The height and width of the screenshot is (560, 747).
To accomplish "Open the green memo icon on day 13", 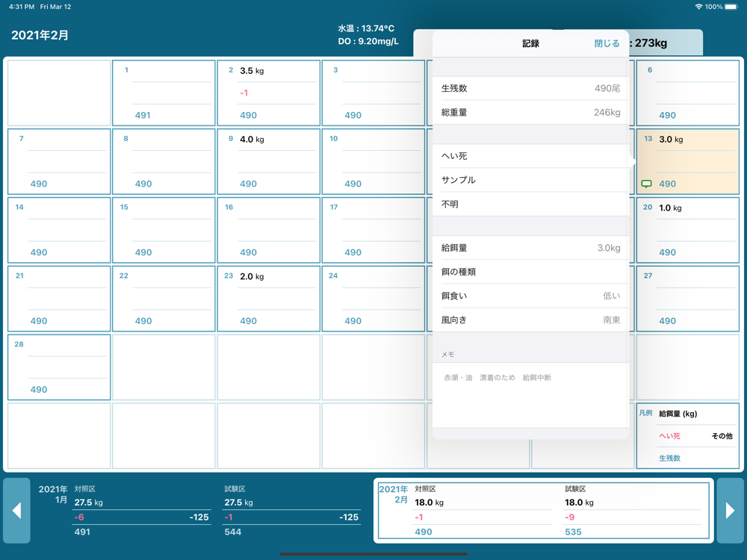I will coord(646,184).
